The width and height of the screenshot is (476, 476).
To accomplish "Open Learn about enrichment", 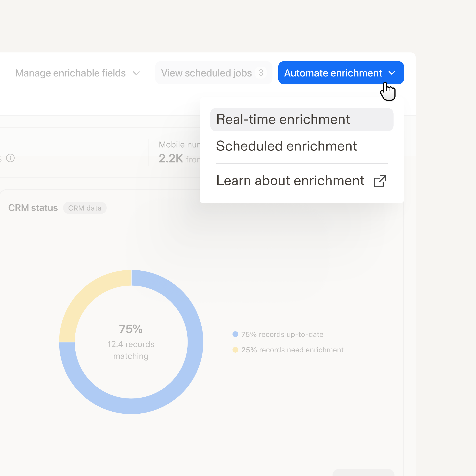I will point(291,181).
